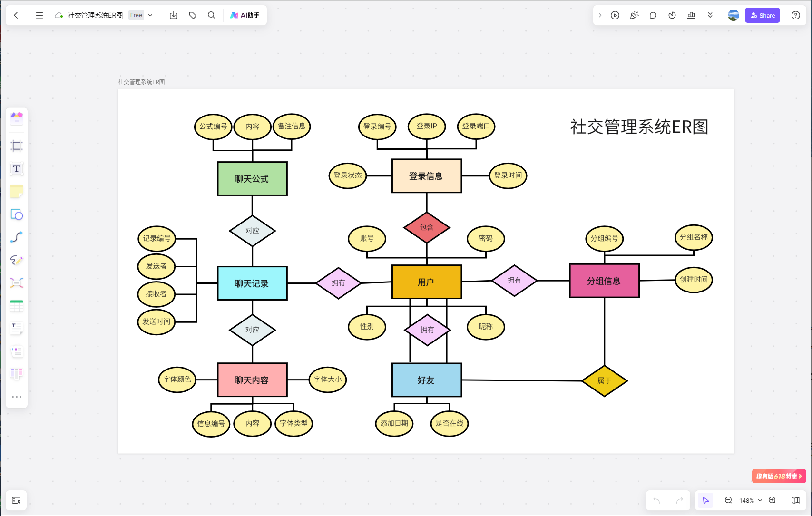This screenshot has width=812, height=516.
Task: Select the 分组名称 attribute ellipse
Action: [x=694, y=237]
